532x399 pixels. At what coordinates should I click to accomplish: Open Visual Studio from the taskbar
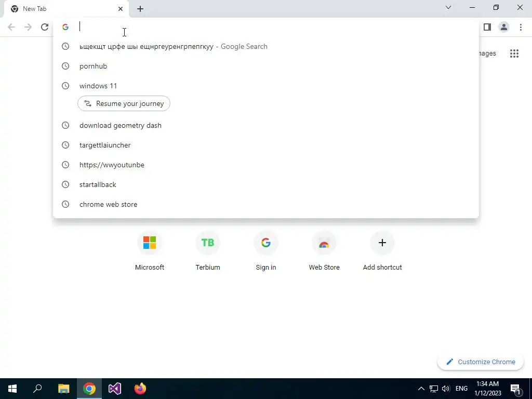click(115, 389)
